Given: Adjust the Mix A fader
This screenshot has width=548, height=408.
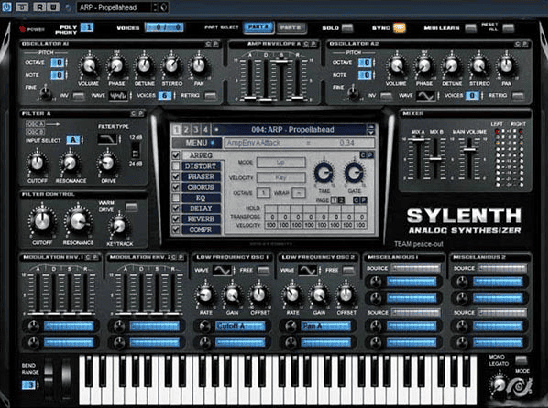Looking at the screenshot, I should [x=417, y=139].
